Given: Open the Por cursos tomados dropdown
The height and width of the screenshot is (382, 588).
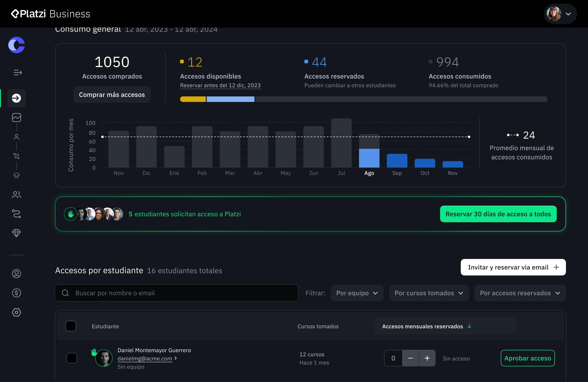Looking at the screenshot, I should point(429,293).
